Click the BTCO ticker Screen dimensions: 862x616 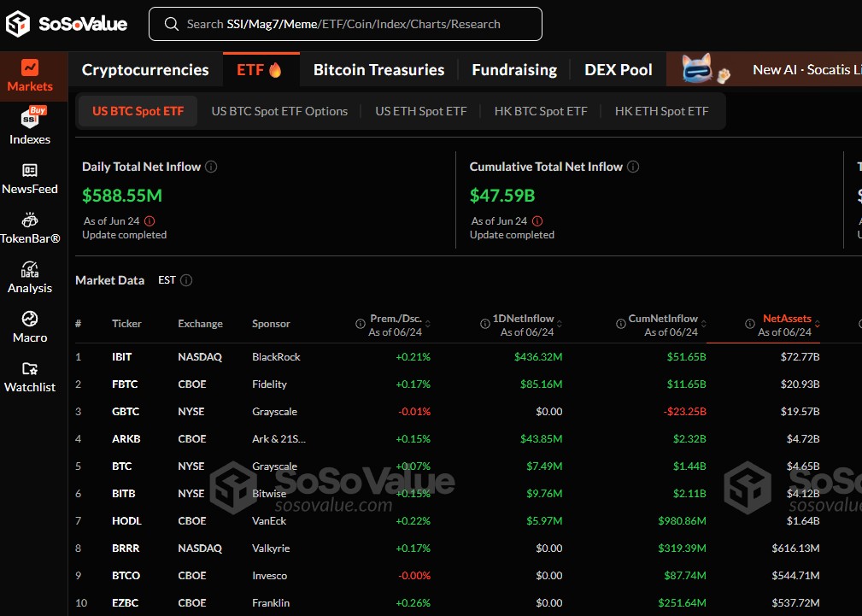[x=126, y=576]
